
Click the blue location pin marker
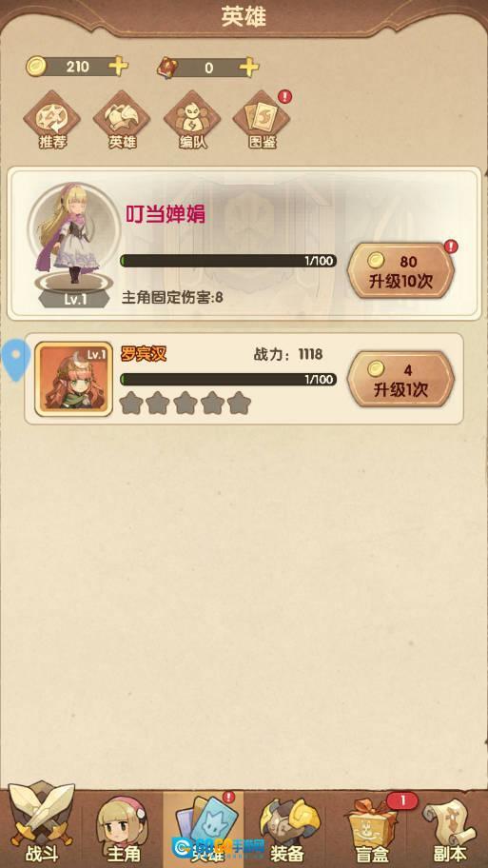[x=16, y=360]
